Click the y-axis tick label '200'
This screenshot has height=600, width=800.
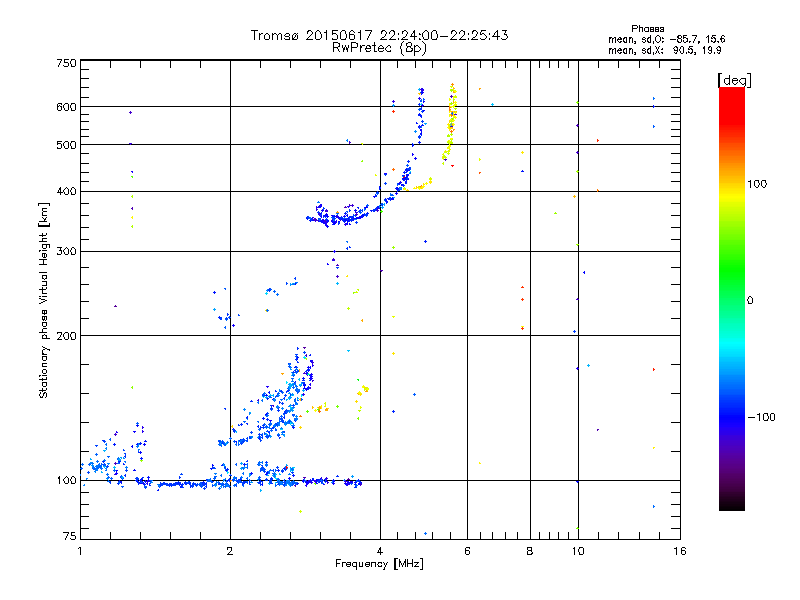(x=66, y=336)
